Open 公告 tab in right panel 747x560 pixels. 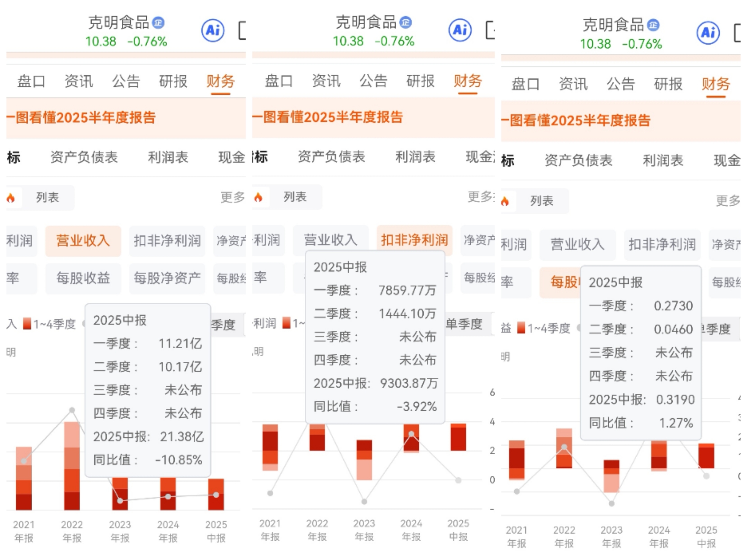coord(621,84)
